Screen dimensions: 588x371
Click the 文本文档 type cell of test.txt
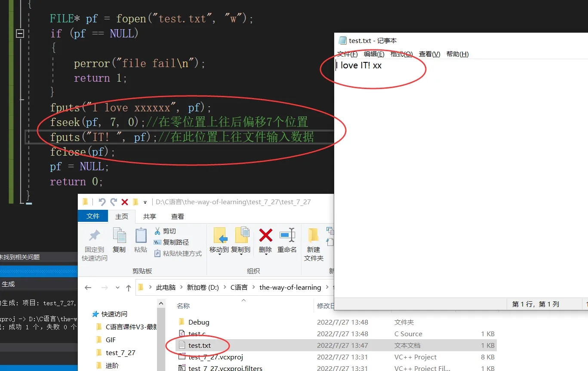coord(407,345)
